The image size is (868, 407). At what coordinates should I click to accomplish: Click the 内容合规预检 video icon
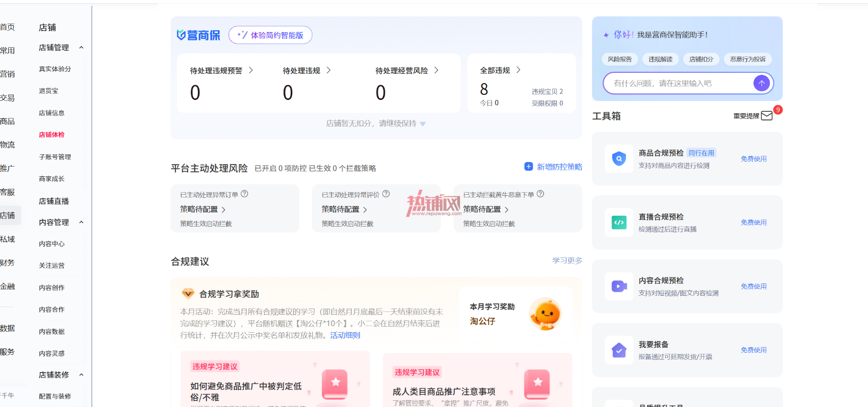pos(619,287)
